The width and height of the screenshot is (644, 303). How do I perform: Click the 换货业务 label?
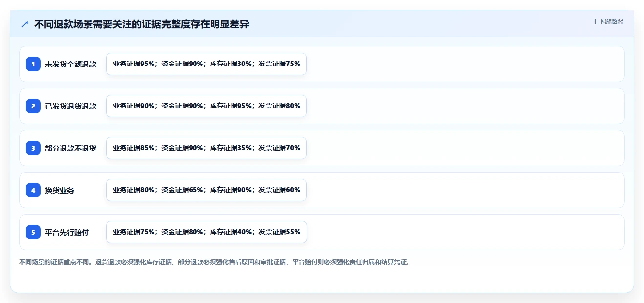[60, 190]
